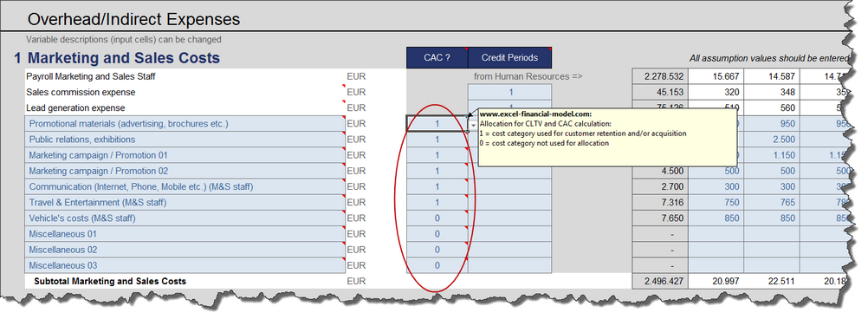Select total cell 7.316 for Travel & Entertainment

660,203
